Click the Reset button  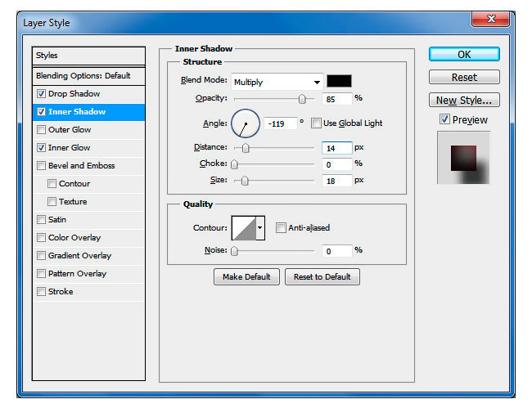(x=464, y=77)
